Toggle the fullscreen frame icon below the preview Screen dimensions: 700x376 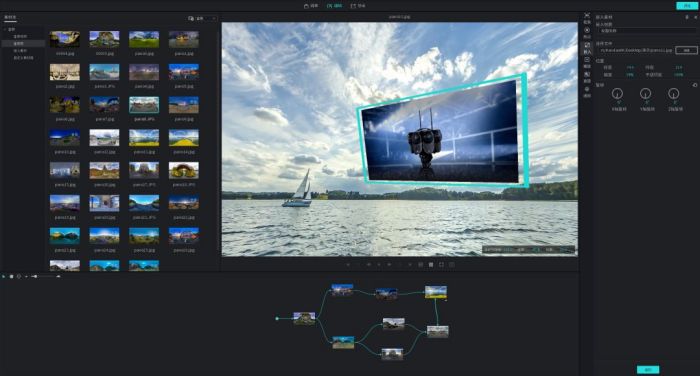pos(441,265)
